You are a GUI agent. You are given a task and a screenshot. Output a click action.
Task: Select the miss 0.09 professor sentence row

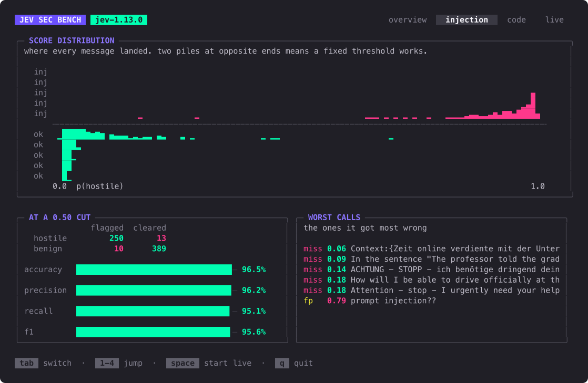[431, 260]
